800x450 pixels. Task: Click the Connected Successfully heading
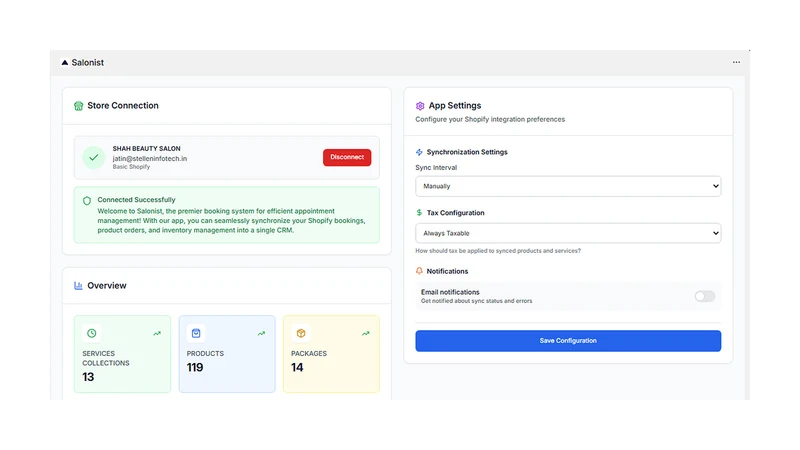pyautogui.click(x=136, y=199)
